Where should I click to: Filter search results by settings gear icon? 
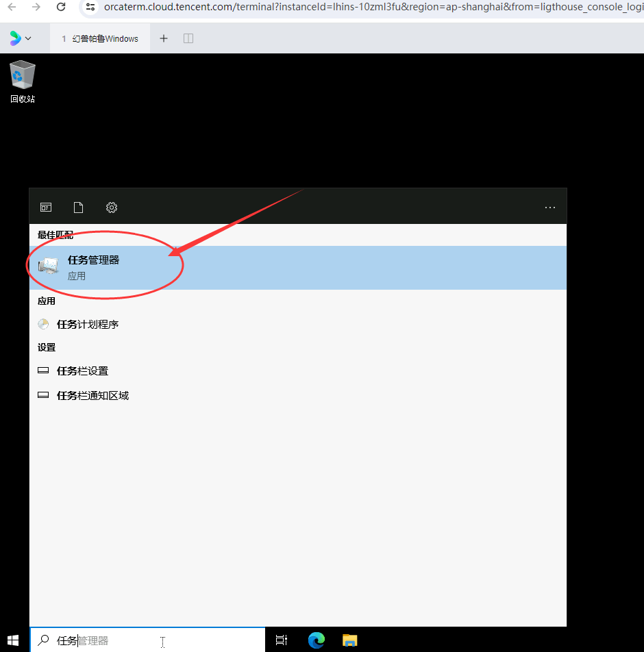112,207
